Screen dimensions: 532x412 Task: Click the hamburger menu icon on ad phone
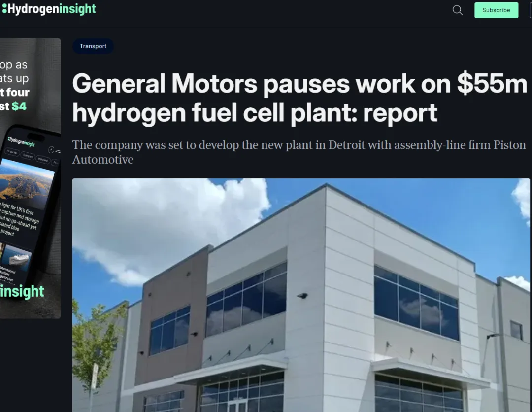[x=58, y=151]
